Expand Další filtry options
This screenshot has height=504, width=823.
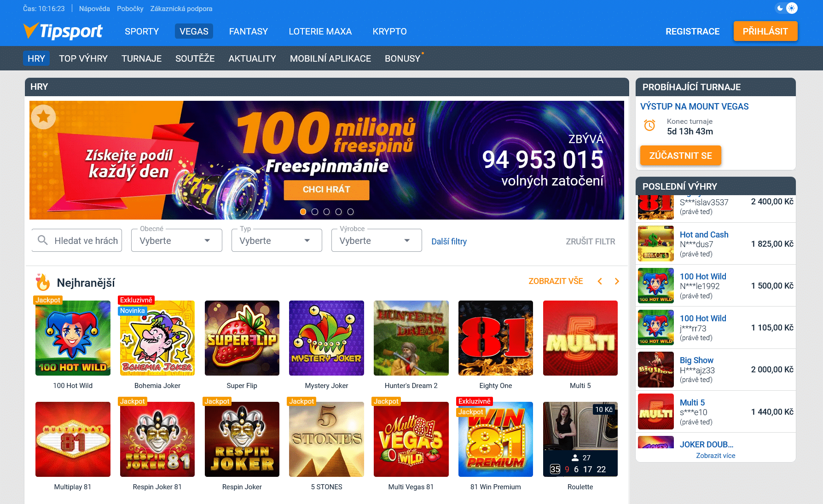point(449,241)
